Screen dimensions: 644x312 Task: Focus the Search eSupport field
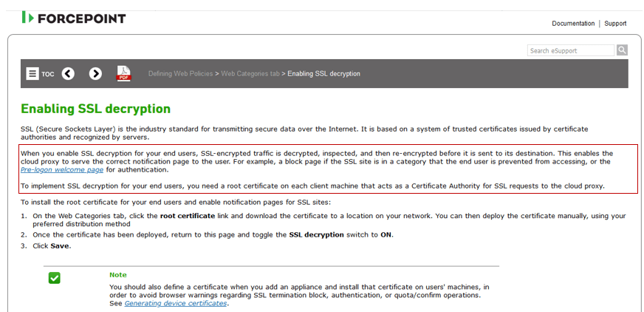(x=571, y=50)
